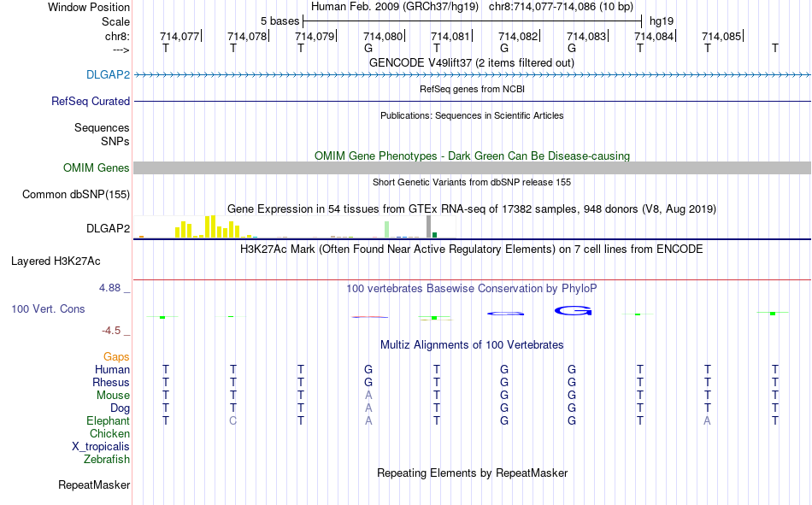Image resolution: width=812 pixels, height=505 pixels.
Task: Click the RefSeq Curated dark blue gene line
Action: point(472,101)
